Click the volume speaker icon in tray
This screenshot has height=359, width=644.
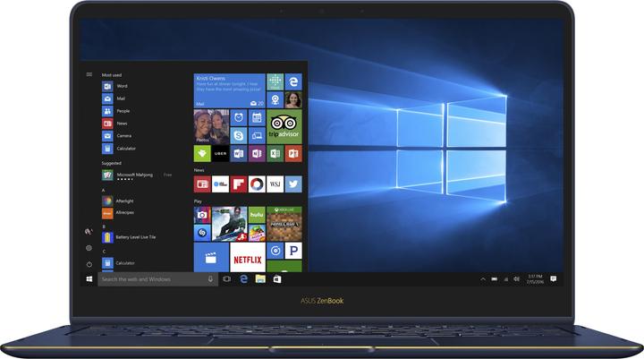click(517, 279)
